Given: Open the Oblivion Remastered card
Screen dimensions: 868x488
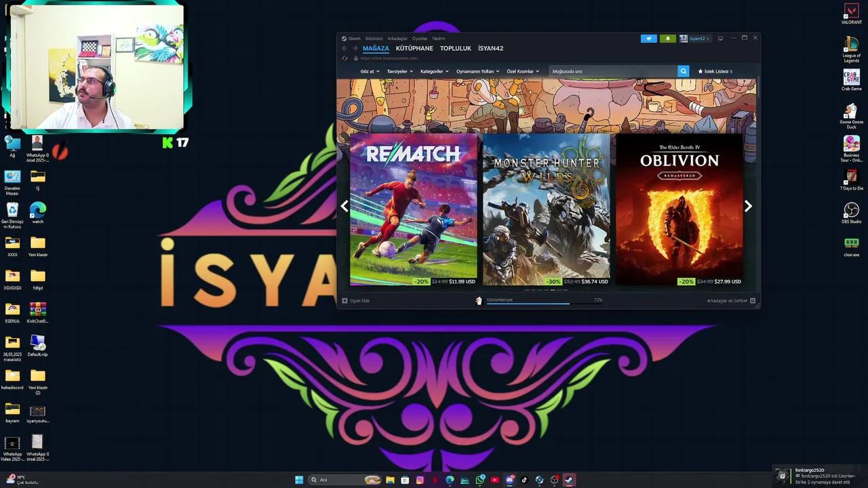Looking at the screenshot, I should pos(679,209).
